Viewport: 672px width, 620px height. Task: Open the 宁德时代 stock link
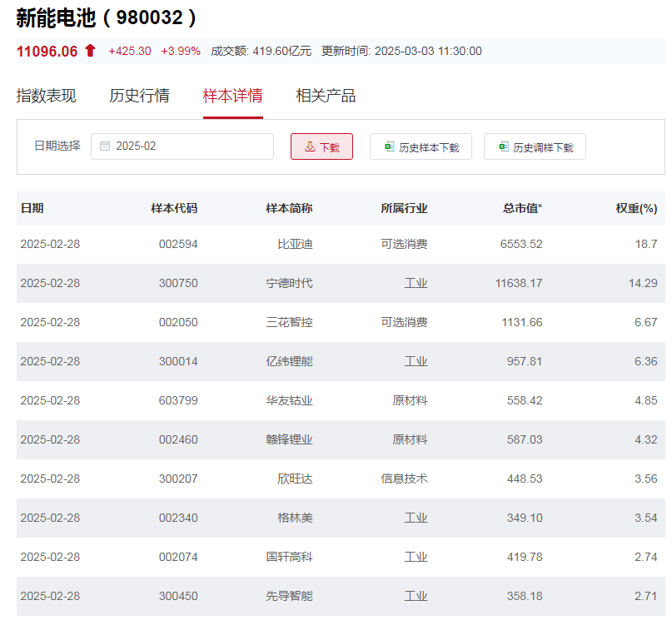point(290,283)
